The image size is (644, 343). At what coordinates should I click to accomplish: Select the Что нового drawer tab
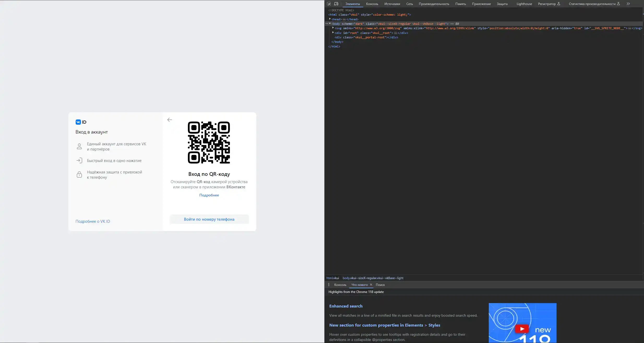(359, 285)
